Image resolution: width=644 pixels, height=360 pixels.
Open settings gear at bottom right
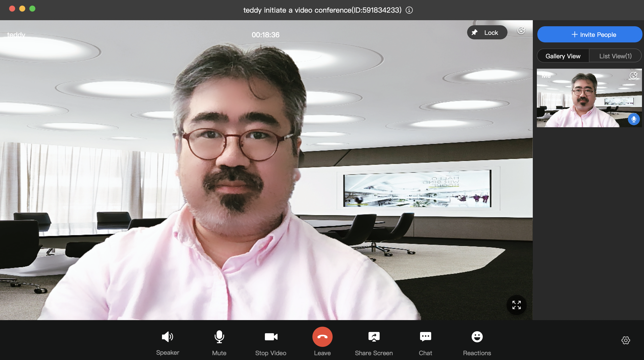click(x=626, y=340)
